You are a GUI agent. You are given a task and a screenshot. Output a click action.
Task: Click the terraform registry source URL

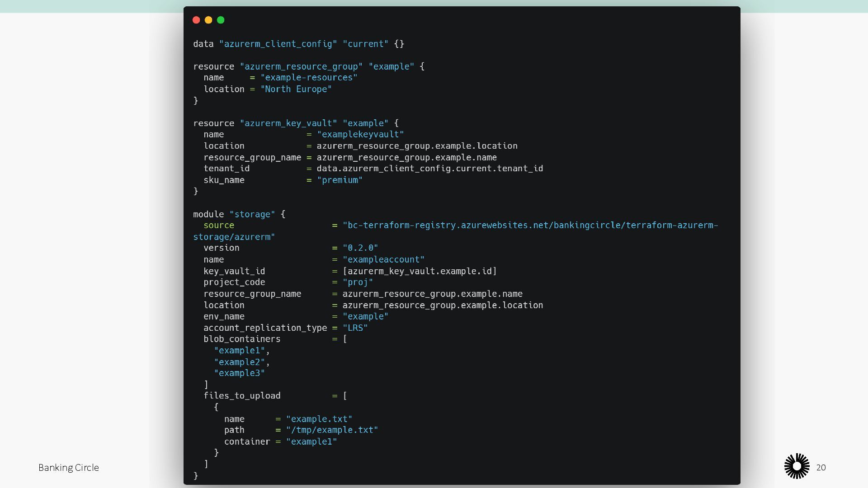click(530, 225)
